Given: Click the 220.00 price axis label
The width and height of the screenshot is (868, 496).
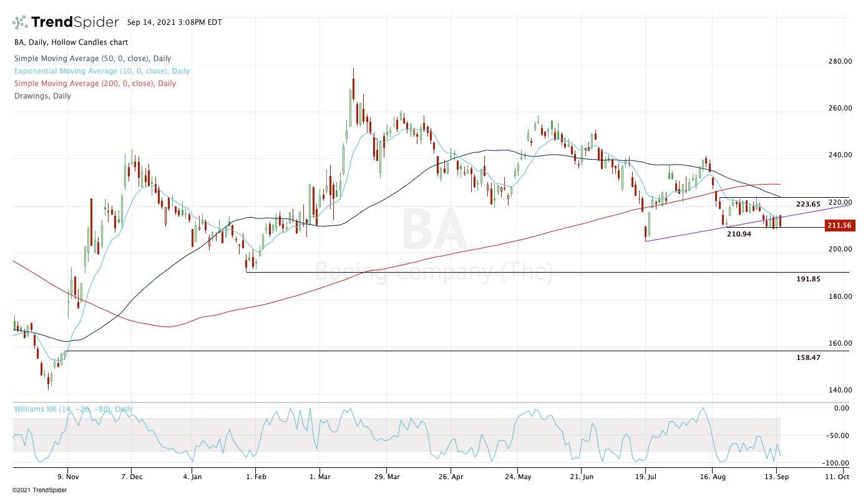Looking at the screenshot, I should pyautogui.click(x=841, y=202).
